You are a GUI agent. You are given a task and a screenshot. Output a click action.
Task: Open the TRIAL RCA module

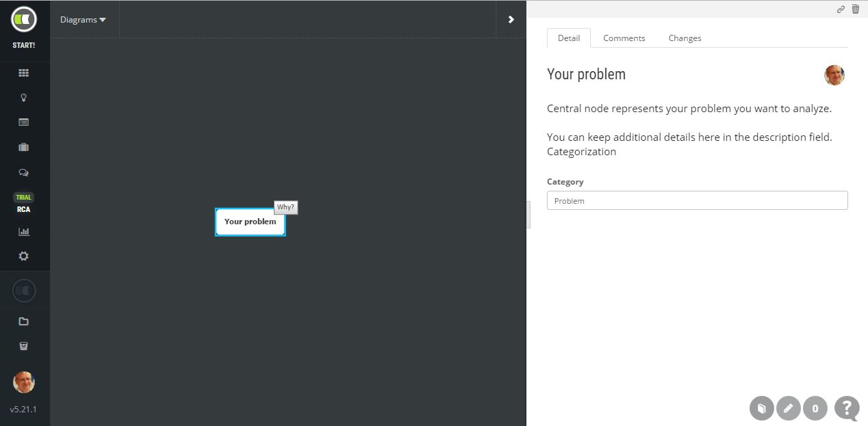[24, 203]
